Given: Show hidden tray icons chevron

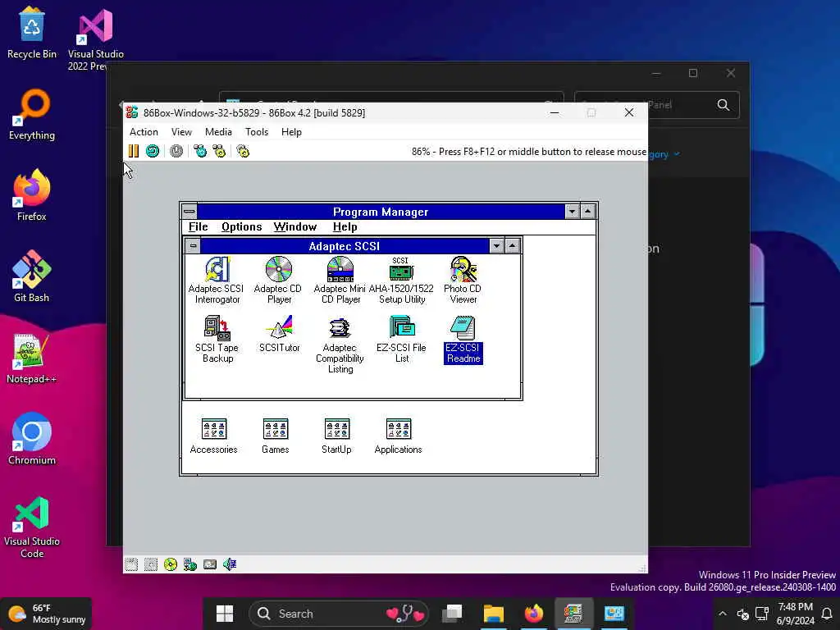Looking at the screenshot, I should click(723, 614).
